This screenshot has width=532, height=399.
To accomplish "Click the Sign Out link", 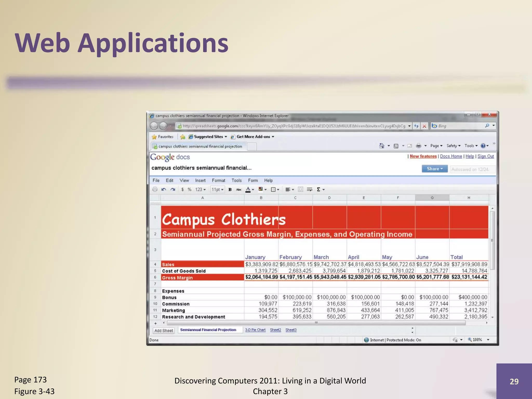I will (486, 156).
